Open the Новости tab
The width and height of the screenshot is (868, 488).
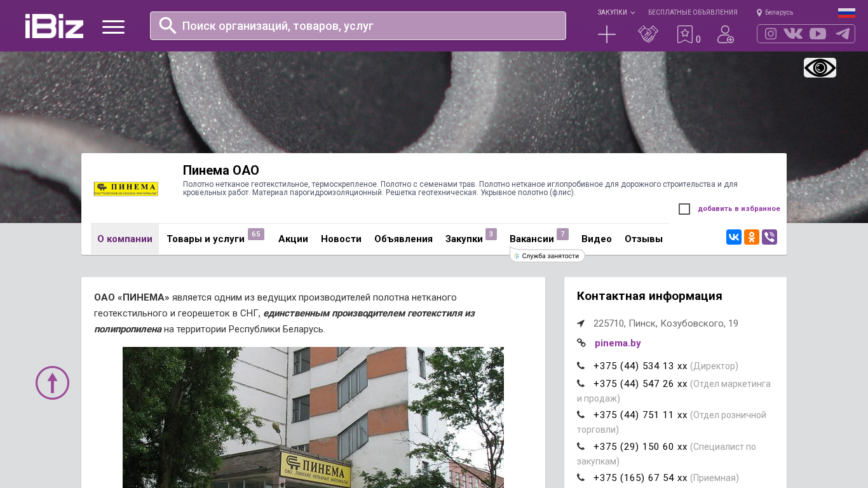(x=341, y=239)
